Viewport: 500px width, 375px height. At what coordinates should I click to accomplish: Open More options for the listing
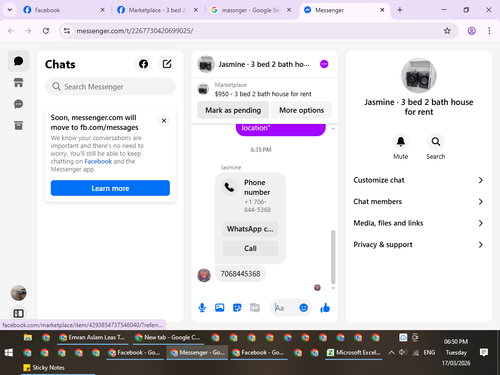click(301, 110)
